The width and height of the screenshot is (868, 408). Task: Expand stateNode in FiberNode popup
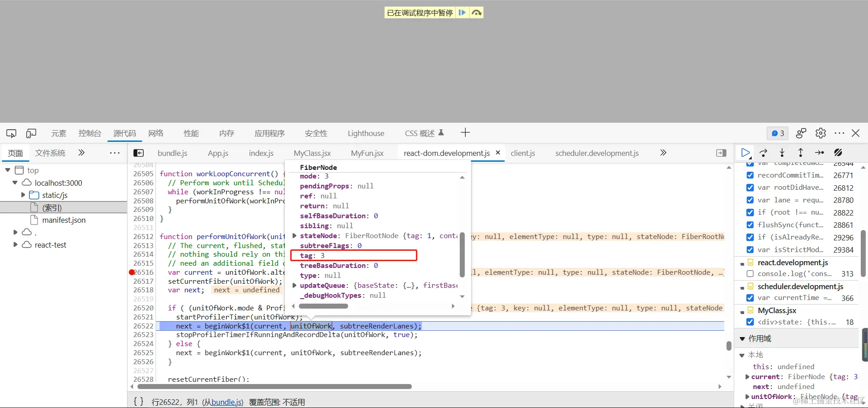click(x=294, y=236)
